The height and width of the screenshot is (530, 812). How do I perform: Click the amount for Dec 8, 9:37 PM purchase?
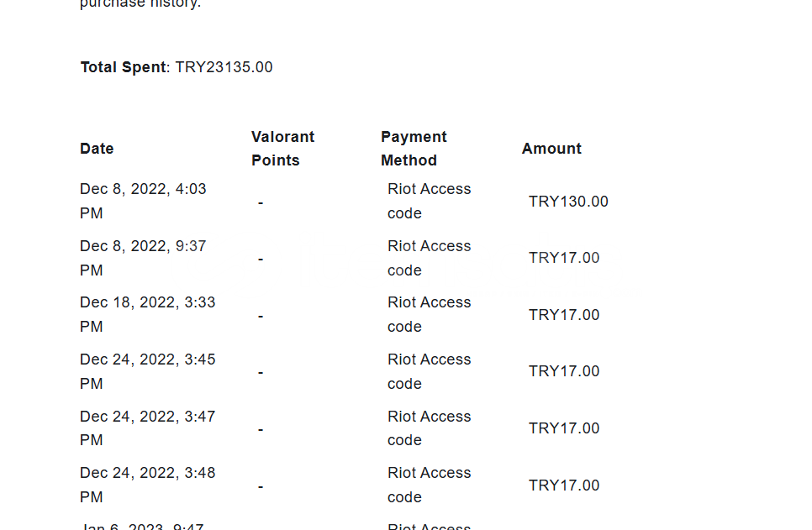coord(564,258)
